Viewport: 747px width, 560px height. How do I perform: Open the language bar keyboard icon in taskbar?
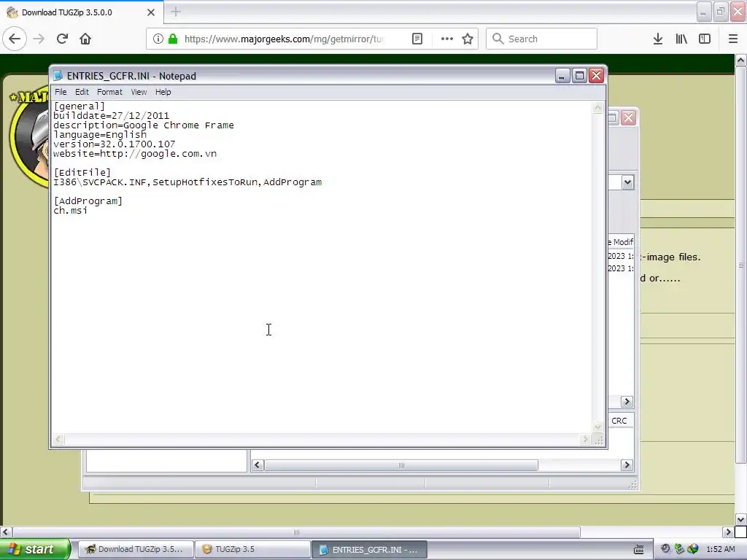point(639,550)
